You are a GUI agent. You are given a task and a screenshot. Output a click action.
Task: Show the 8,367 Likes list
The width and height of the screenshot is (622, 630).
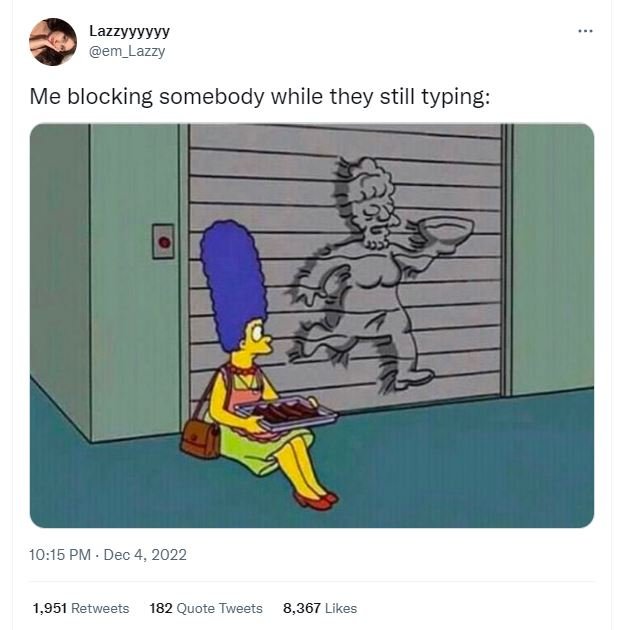[x=320, y=608]
